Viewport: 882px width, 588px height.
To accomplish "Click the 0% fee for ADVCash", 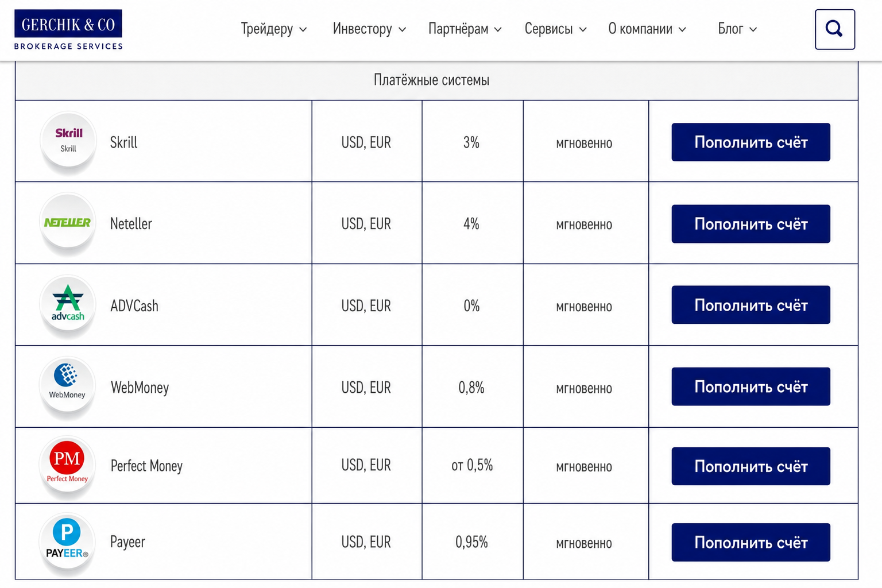I will click(471, 306).
